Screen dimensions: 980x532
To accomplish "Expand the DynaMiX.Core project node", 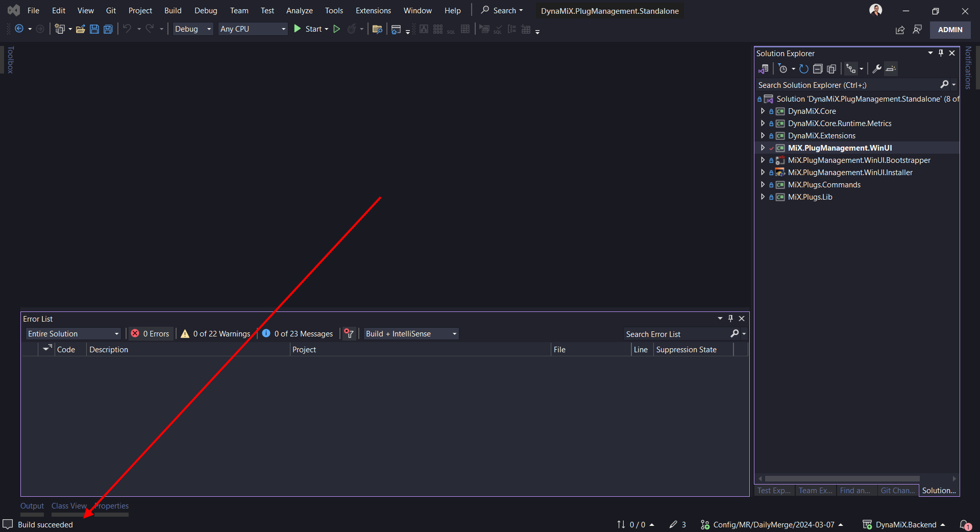I will pos(763,111).
